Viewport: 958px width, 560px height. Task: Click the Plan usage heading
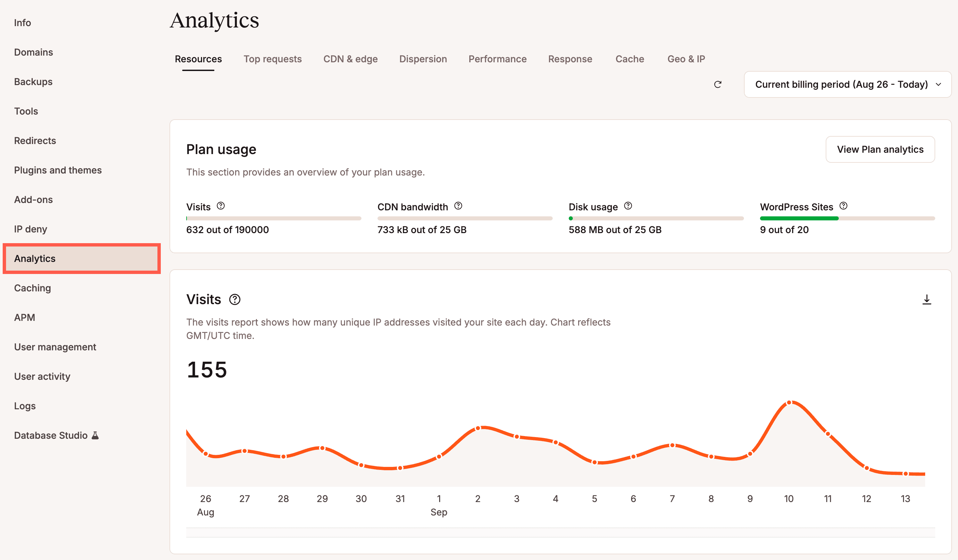tap(221, 149)
